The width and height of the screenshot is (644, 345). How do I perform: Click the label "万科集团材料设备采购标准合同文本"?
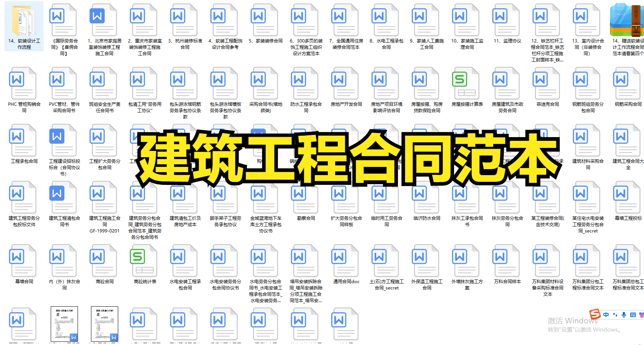(548, 288)
